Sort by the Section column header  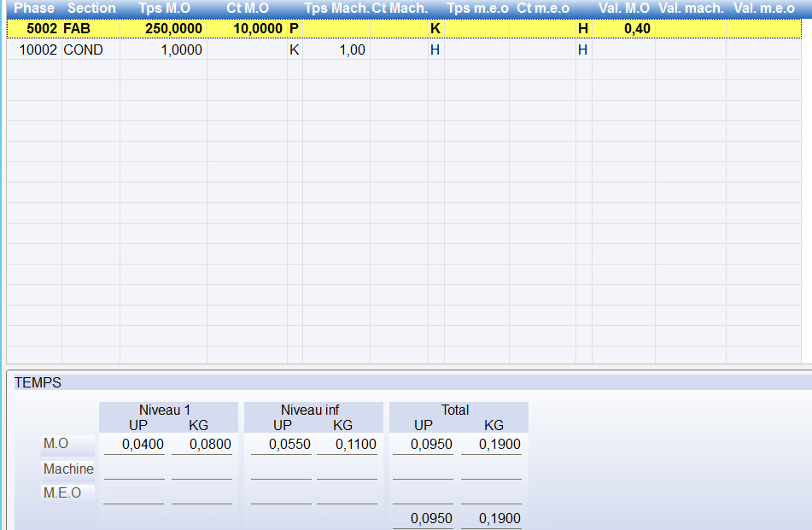(91, 8)
